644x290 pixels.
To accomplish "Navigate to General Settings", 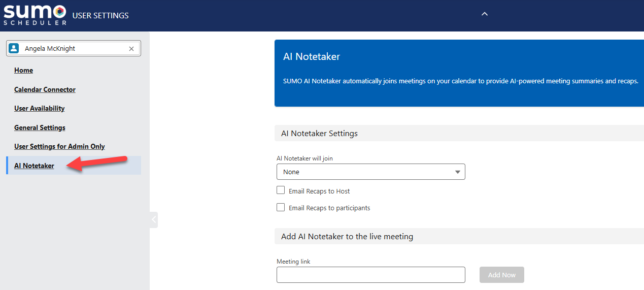I will click(x=40, y=127).
